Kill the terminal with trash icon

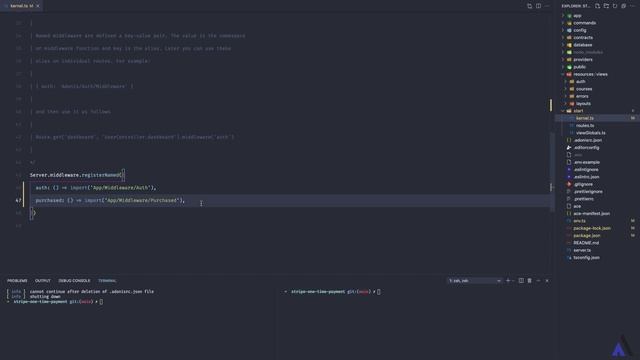click(529, 281)
